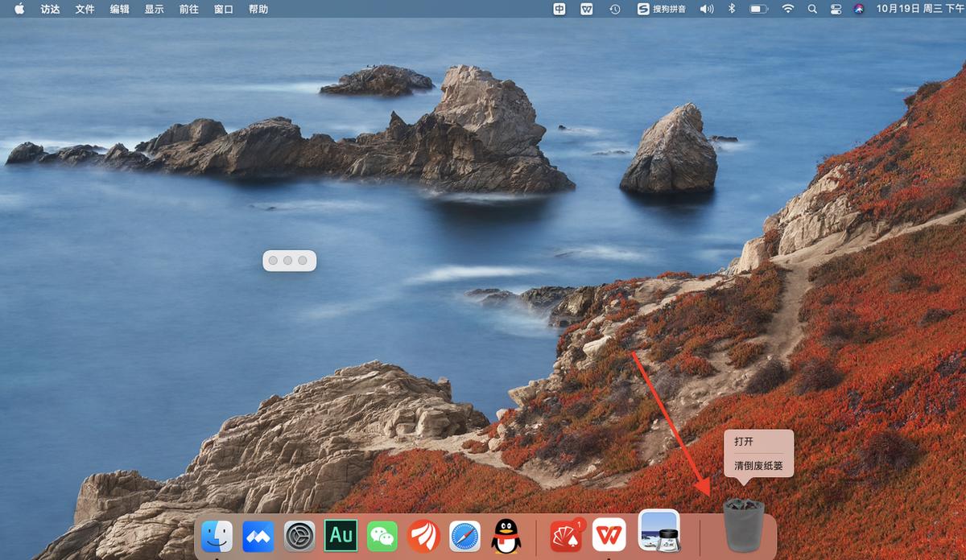Open Control Center from the menu bar

point(835,9)
